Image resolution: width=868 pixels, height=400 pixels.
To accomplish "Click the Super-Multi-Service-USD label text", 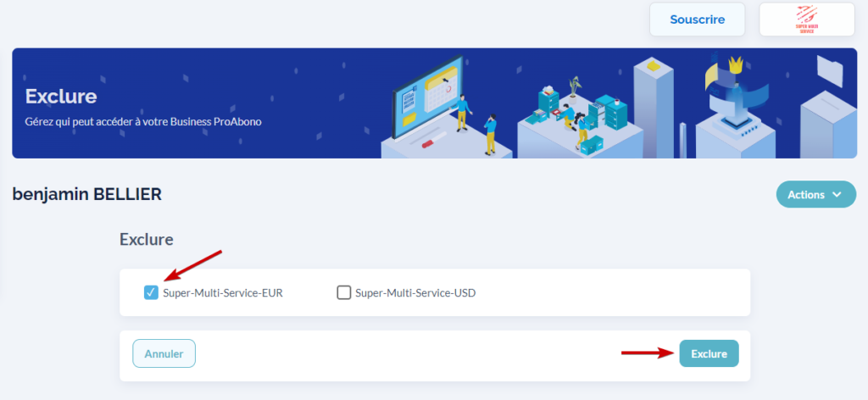I will [x=415, y=293].
